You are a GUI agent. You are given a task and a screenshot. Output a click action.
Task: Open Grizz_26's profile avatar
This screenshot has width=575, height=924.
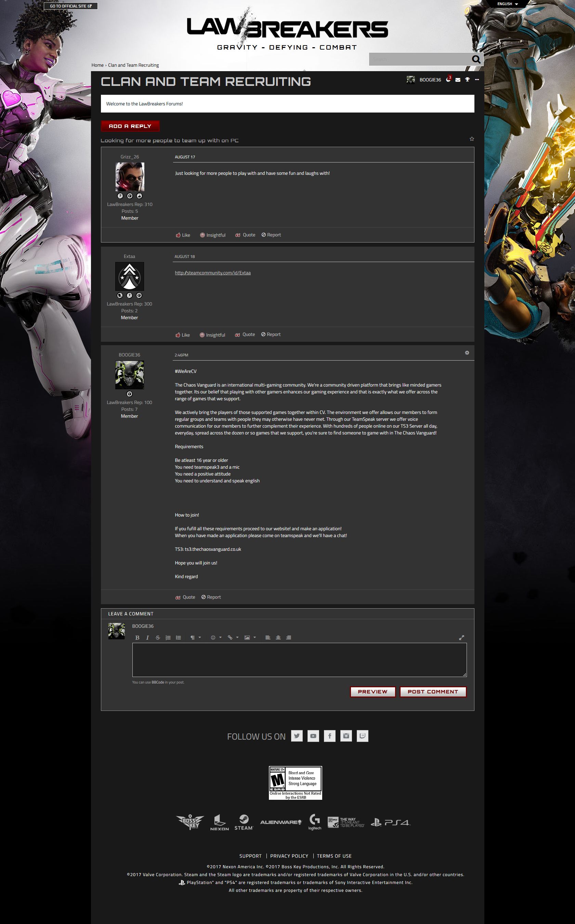pos(130,177)
